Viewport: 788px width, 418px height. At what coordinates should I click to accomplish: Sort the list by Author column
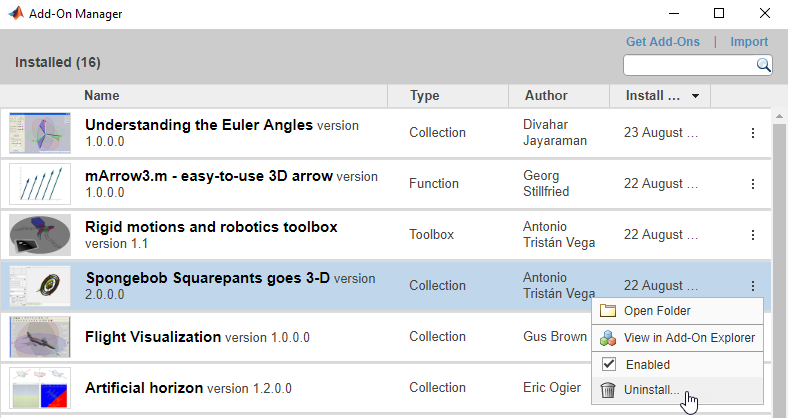(545, 96)
